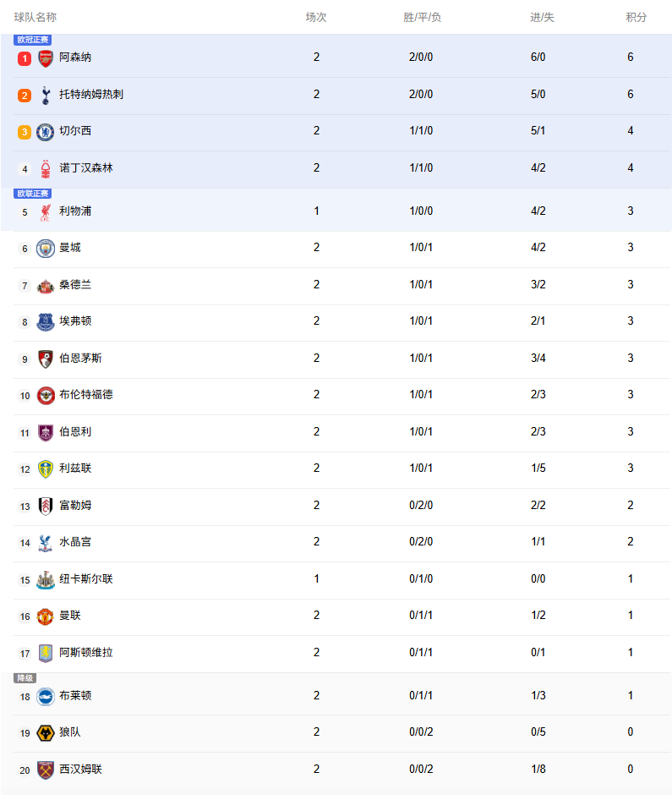Click the 欧冠正赛 zone label
This screenshot has width=672, height=800.
[32, 40]
